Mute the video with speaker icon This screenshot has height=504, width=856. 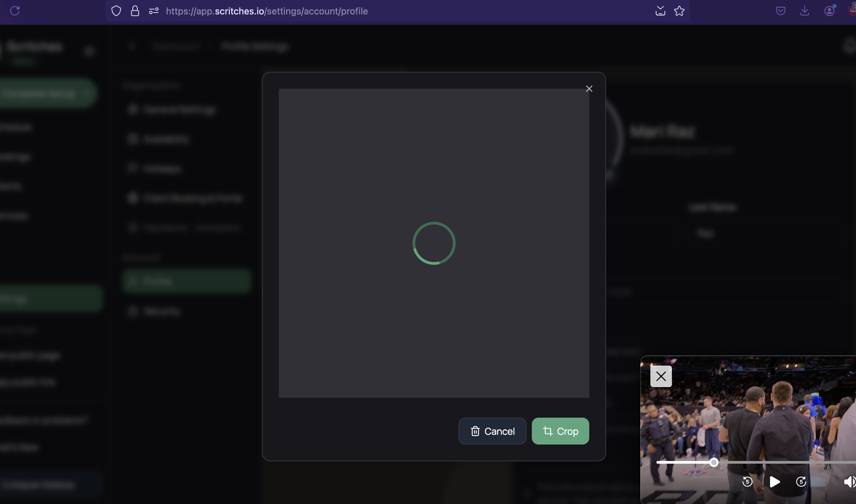(x=849, y=481)
